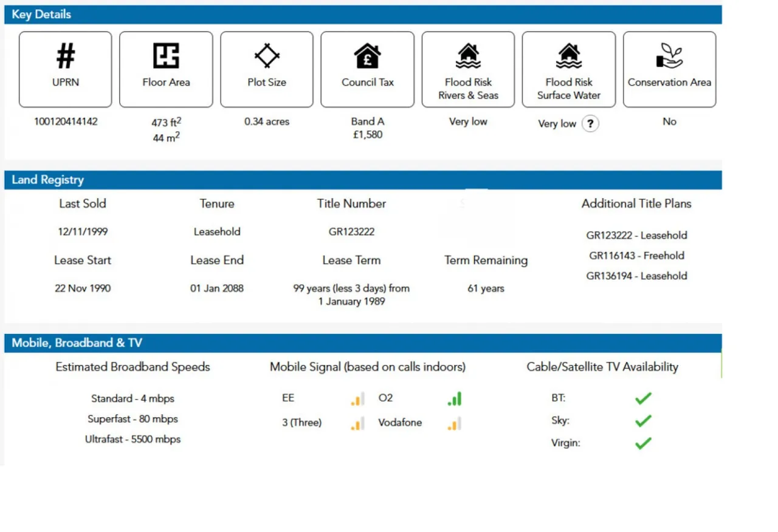The height and width of the screenshot is (532, 778).
Task: Click the 3 (Three) signal strength bars
Action: click(x=357, y=423)
